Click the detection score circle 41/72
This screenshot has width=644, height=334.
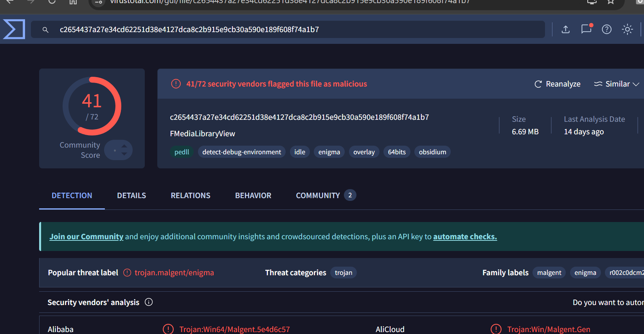[92, 106]
